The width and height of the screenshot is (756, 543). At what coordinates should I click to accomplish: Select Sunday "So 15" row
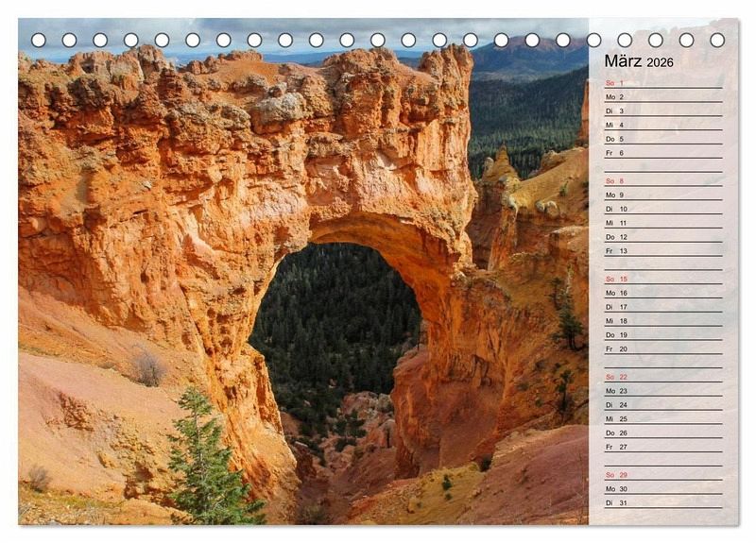[663, 279]
